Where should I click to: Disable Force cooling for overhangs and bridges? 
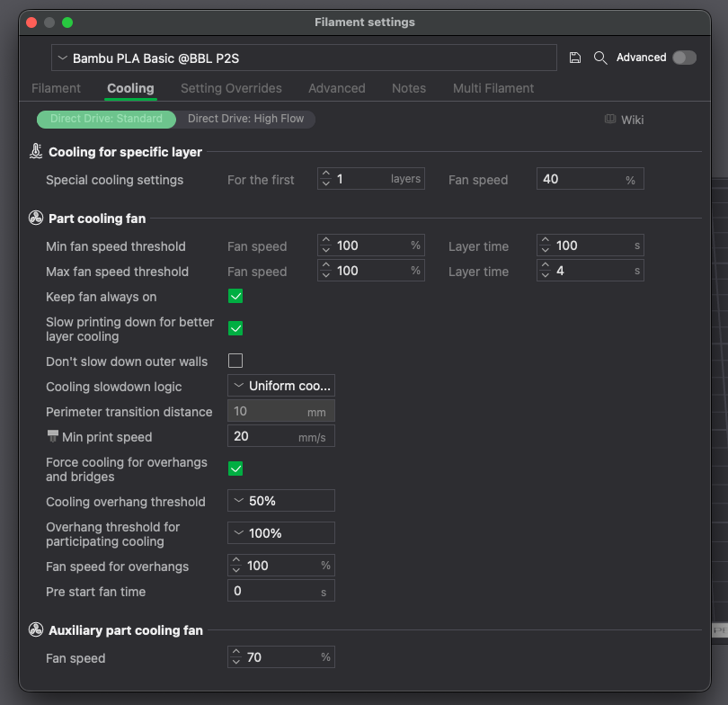pyautogui.click(x=235, y=469)
